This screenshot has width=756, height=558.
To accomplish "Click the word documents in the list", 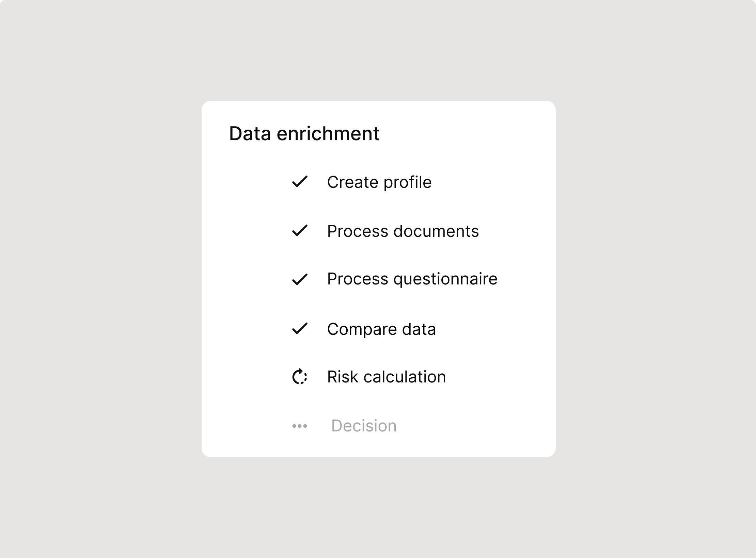I will point(436,231).
